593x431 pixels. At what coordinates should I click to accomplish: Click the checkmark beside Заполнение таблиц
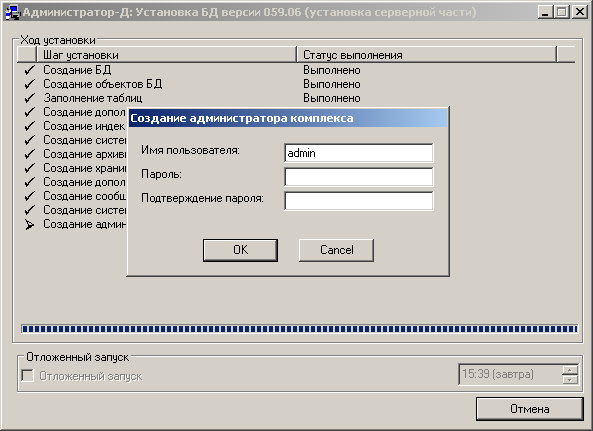pyautogui.click(x=29, y=98)
